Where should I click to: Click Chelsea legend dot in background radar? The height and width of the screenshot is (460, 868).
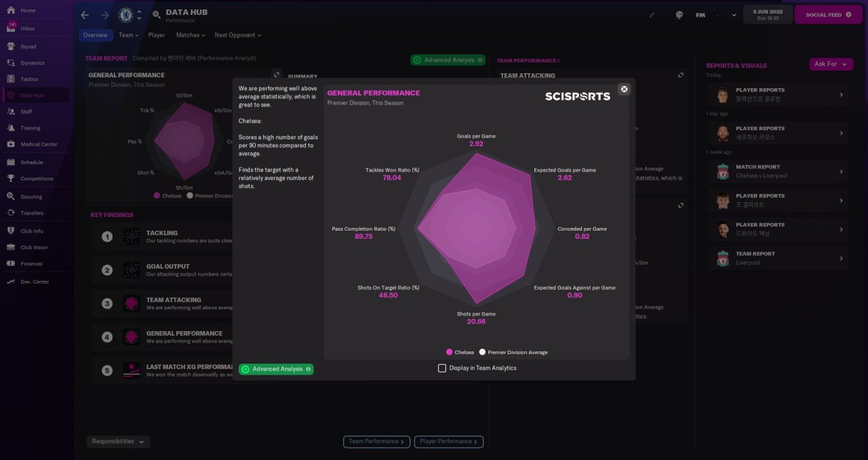pyautogui.click(x=157, y=195)
